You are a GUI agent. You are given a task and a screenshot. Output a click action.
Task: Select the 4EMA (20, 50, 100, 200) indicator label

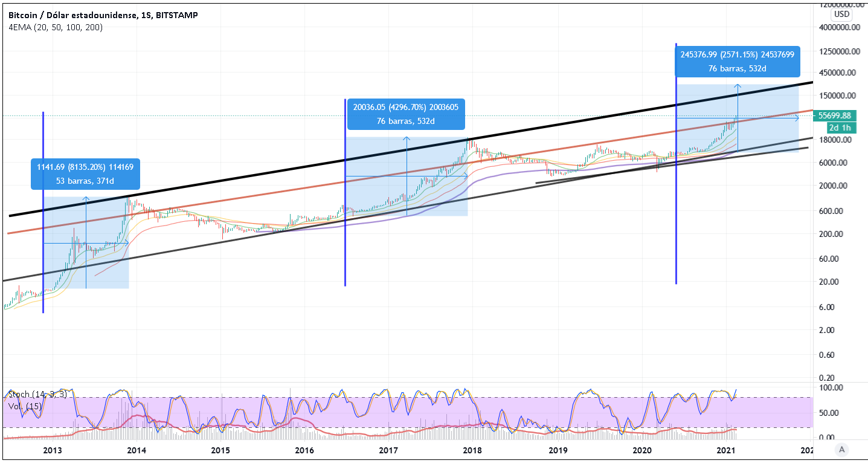pyautogui.click(x=56, y=28)
